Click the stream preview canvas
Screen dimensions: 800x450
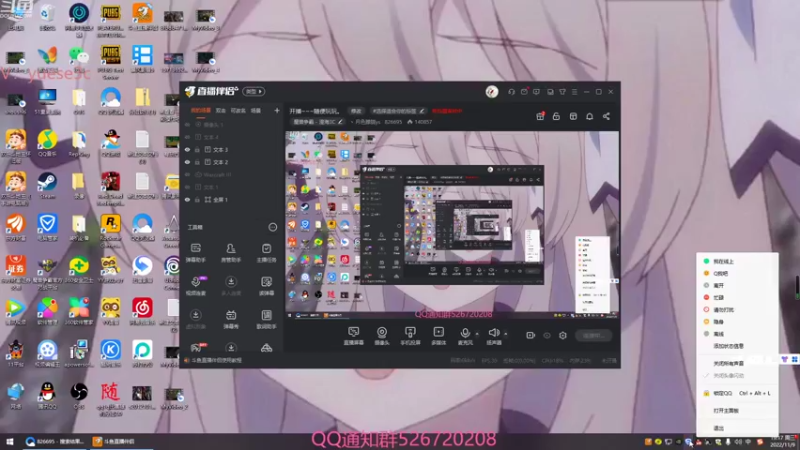pos(452,225)
